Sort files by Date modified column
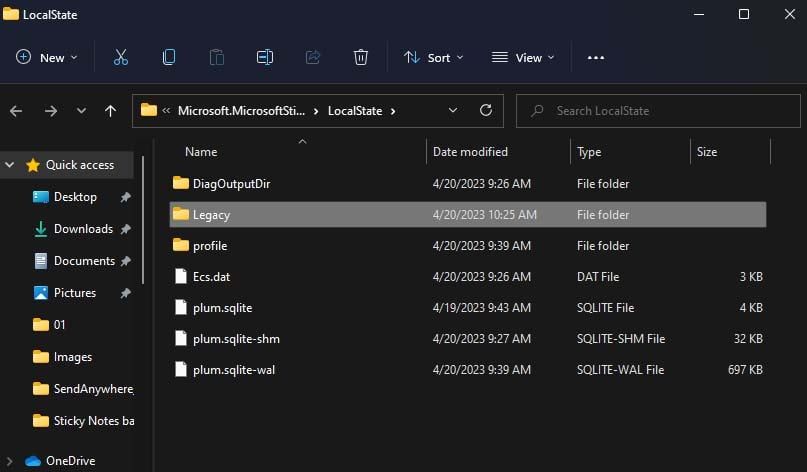The height and width of the screenshot is (472, 807). click(x=470, y=152)
